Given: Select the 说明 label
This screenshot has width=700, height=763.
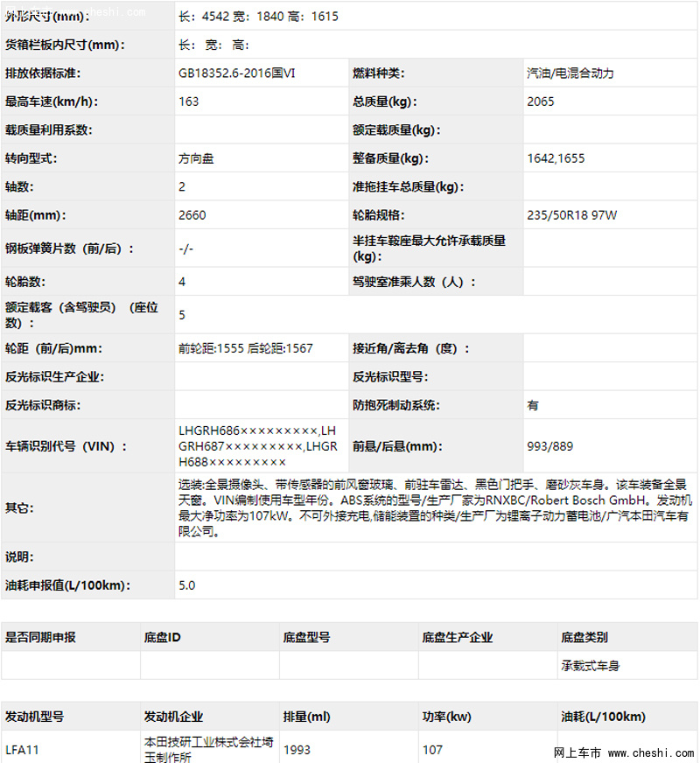Looking at the screenshot, I should point(19,556).
